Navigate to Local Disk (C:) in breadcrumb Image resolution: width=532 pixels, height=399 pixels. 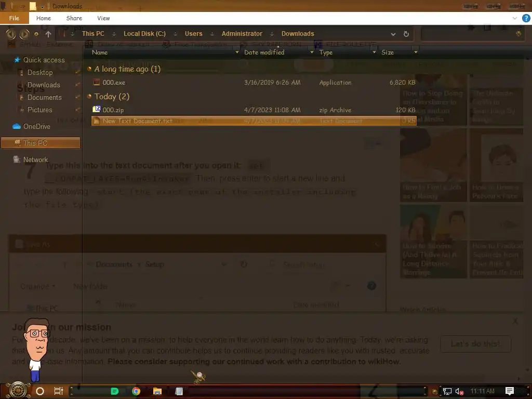144,34
